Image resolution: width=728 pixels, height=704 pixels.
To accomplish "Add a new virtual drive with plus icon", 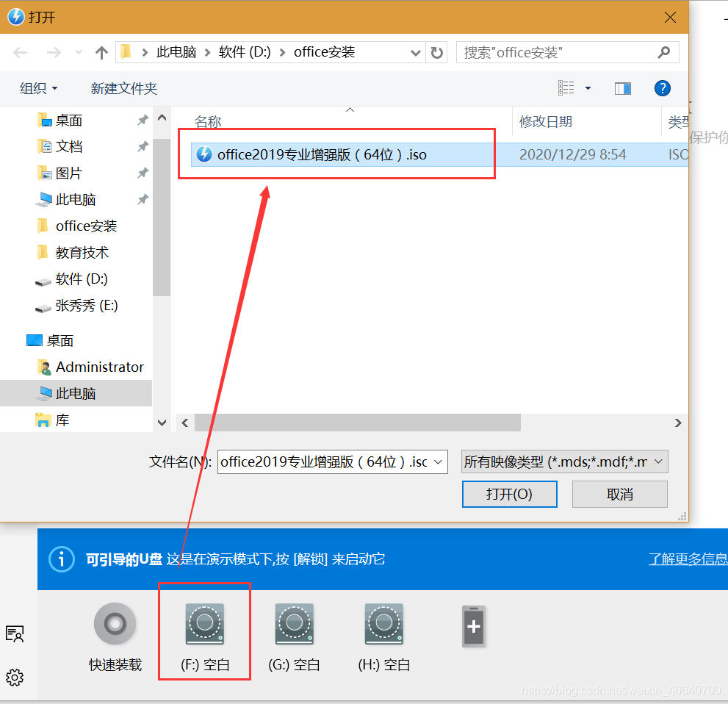I will 474,626.
